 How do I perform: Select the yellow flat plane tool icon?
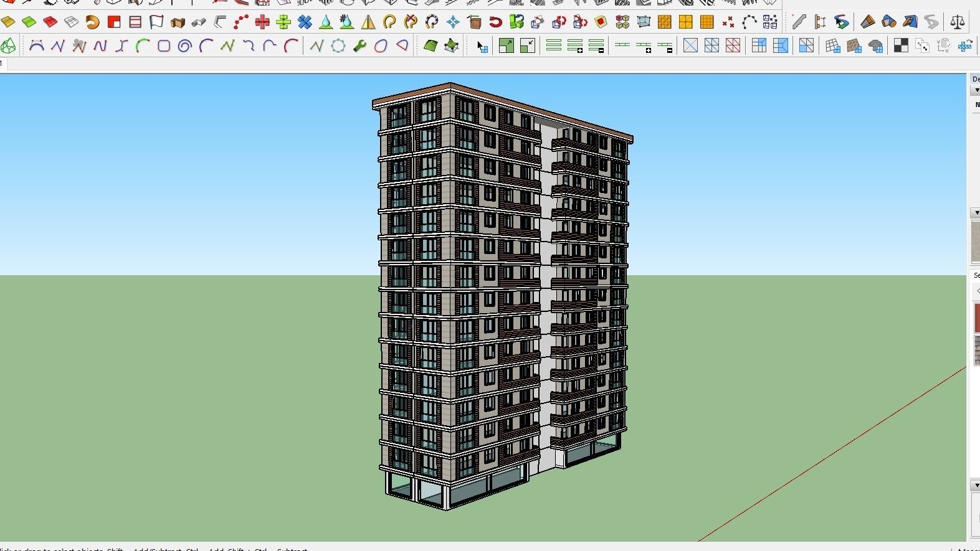(8, 22)
